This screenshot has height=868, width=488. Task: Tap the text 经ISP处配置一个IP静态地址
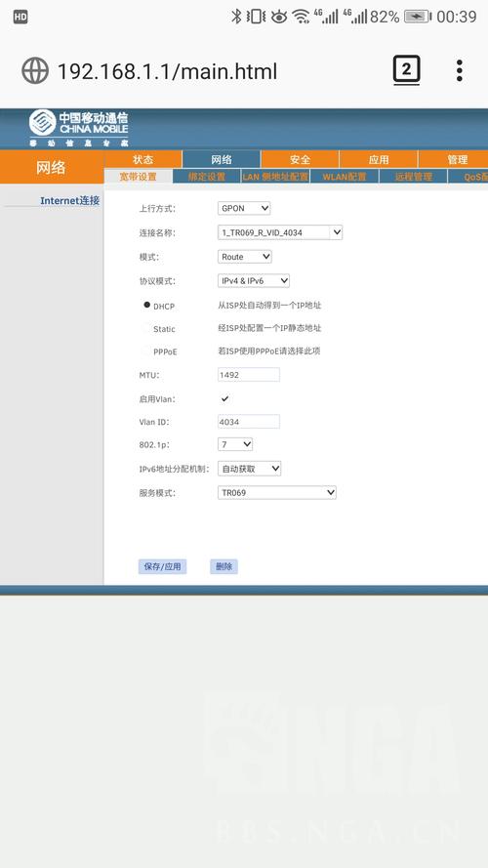269,328
